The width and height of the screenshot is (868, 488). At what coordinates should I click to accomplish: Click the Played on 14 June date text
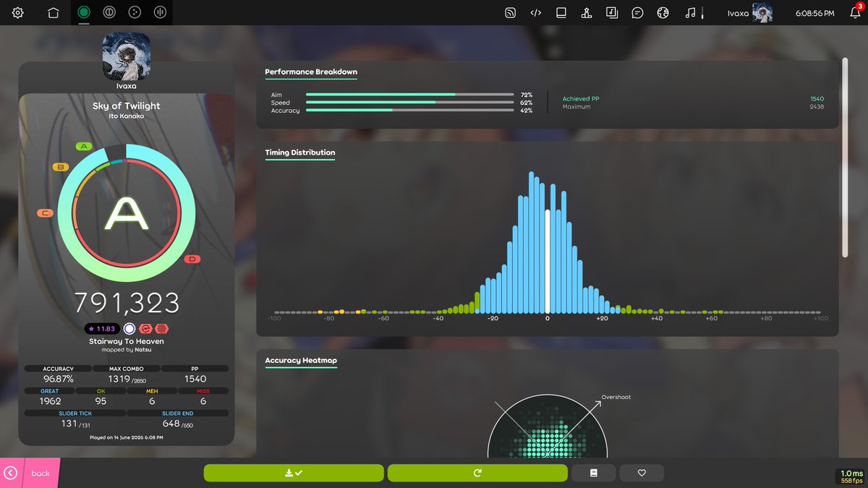(127, 437)
